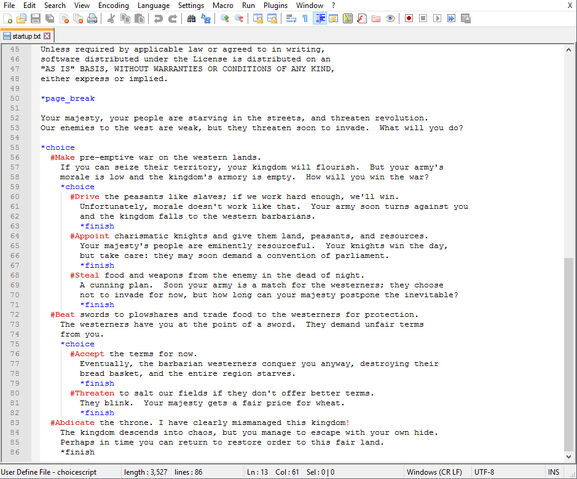Undo the last action
This screenshot has height=479, width=577.
[x=158, y=18]
